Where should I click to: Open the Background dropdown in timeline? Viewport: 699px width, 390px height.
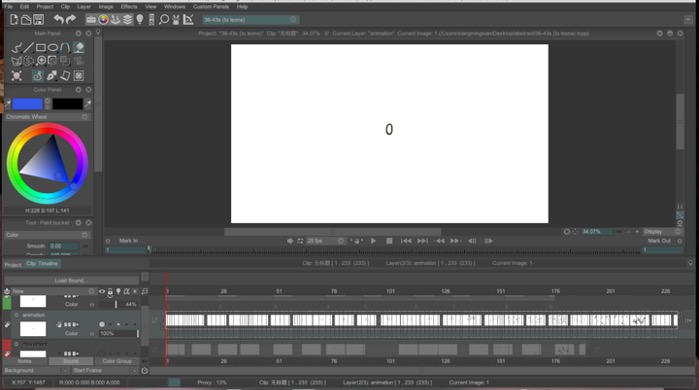tap(36, 370)
